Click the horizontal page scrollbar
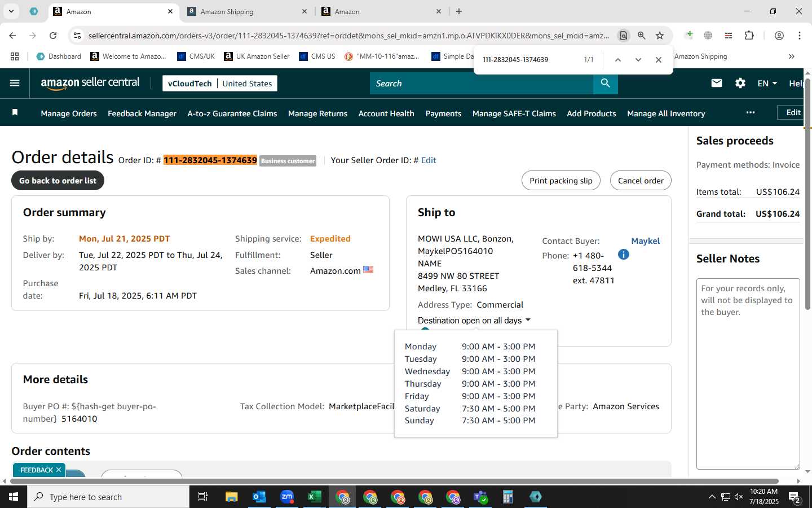The width and height of the screenshot is (812, 508). pos(393,481)
